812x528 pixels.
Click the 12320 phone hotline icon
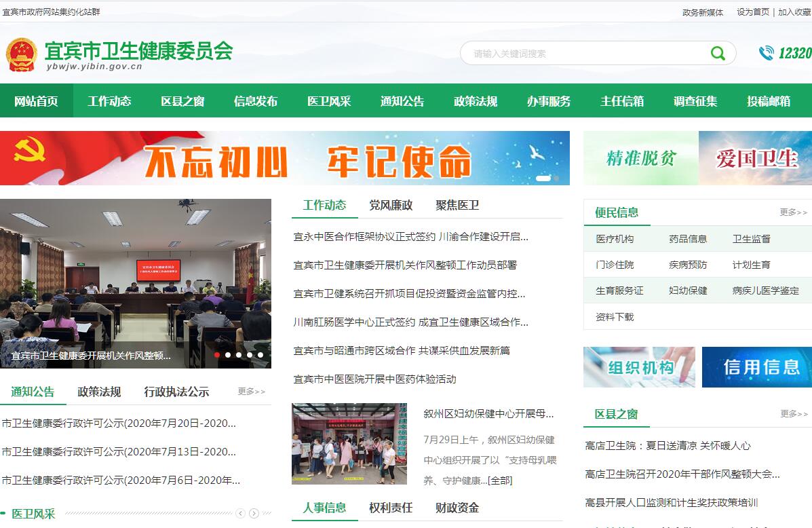point(767,54)
